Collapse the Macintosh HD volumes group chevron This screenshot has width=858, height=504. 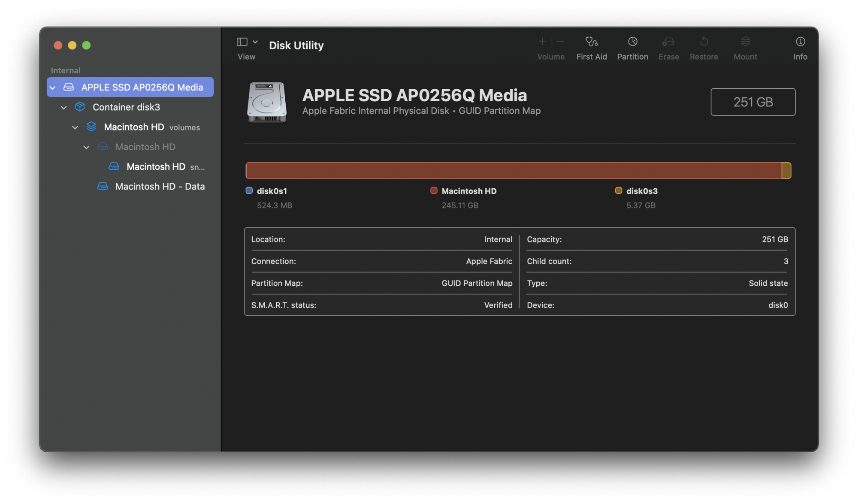pos(75,127)
